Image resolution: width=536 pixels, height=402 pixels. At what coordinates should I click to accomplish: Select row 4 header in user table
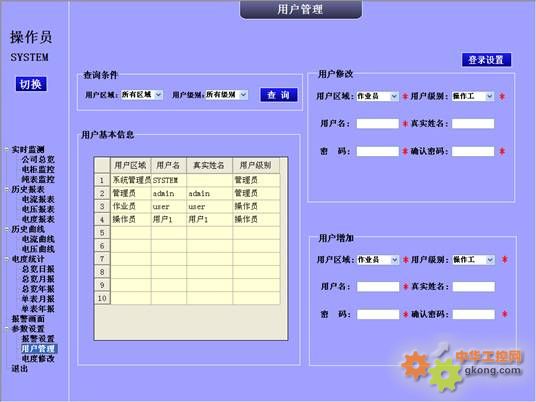pyautogui.click(x=102, y=219)
